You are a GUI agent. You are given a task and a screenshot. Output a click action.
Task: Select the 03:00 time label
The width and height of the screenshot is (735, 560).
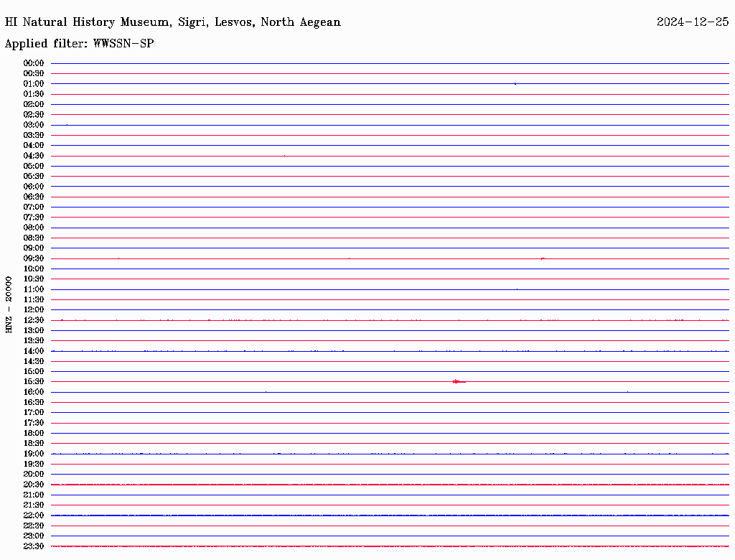tap(34, 125)
